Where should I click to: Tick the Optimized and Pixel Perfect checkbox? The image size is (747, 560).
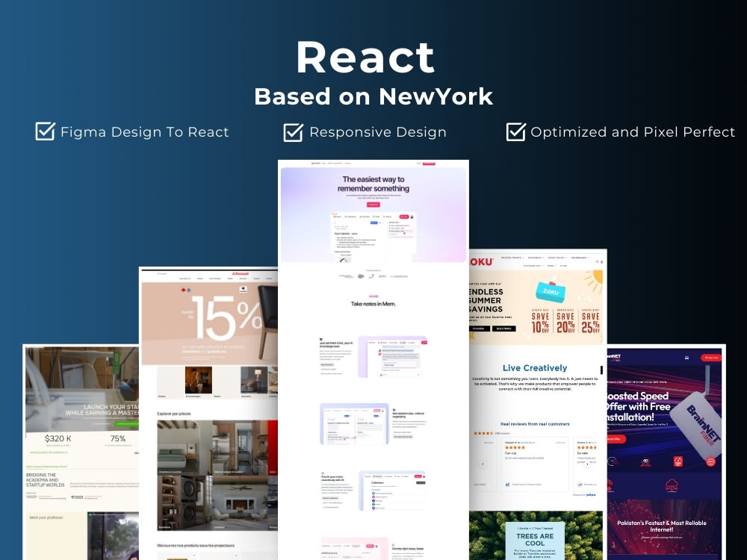pos(516,131)
